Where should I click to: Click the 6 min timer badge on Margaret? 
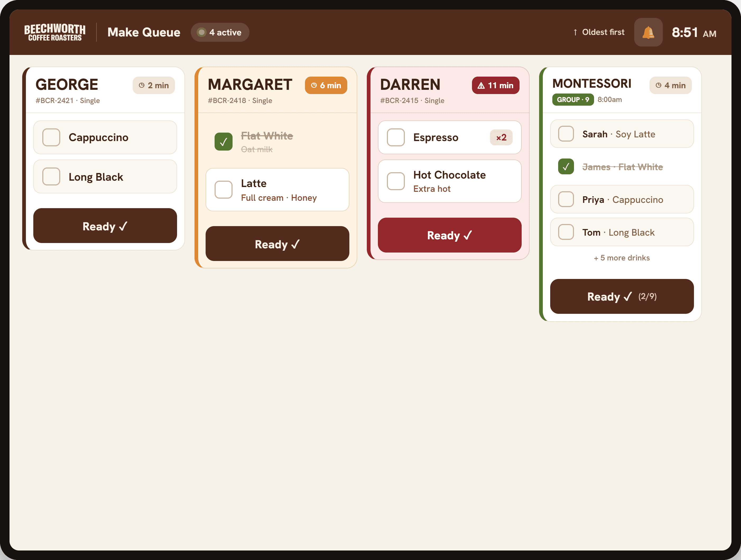coord(326,85)
